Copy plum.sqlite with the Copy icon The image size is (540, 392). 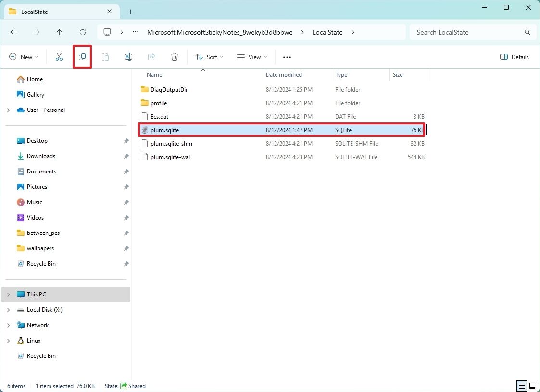(x=82, y=57)
